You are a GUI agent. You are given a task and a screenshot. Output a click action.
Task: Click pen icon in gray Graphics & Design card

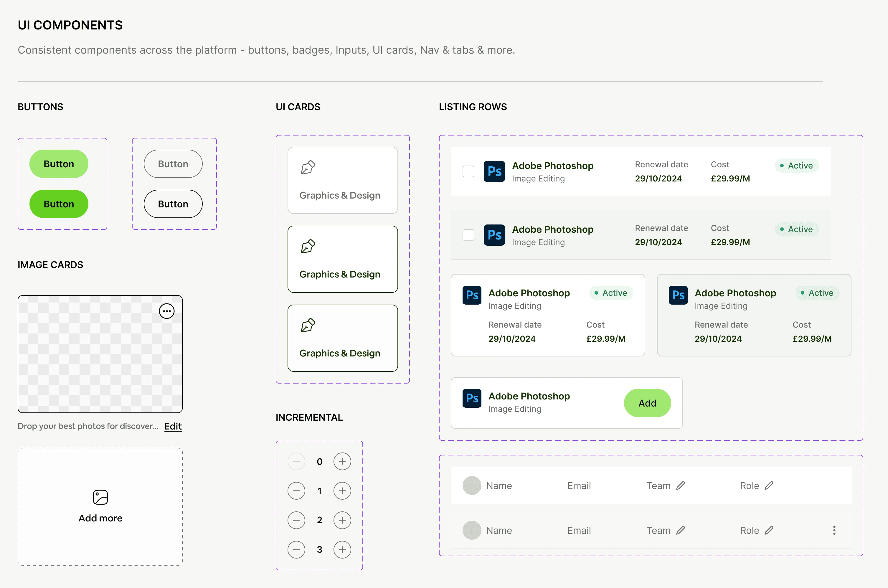click(x=308, y=168)
